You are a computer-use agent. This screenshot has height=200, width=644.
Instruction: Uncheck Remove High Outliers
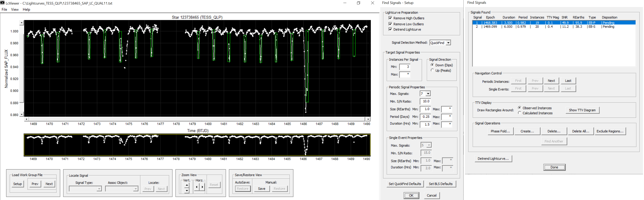[390, 18]
